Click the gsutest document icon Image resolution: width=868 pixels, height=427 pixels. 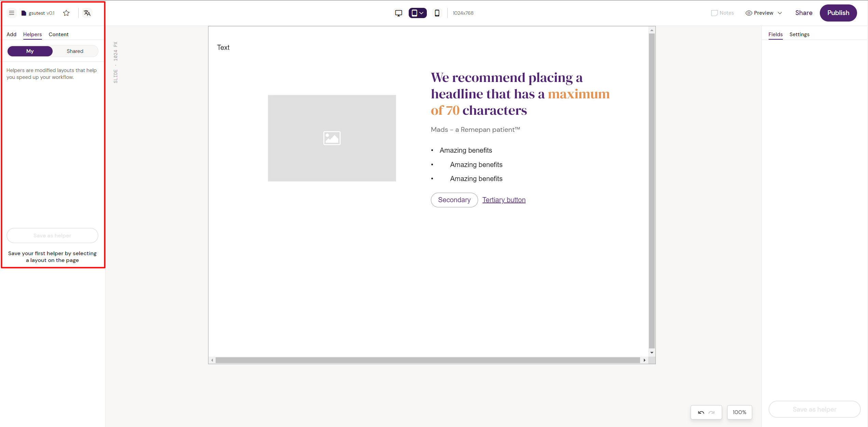click(24, 13)
